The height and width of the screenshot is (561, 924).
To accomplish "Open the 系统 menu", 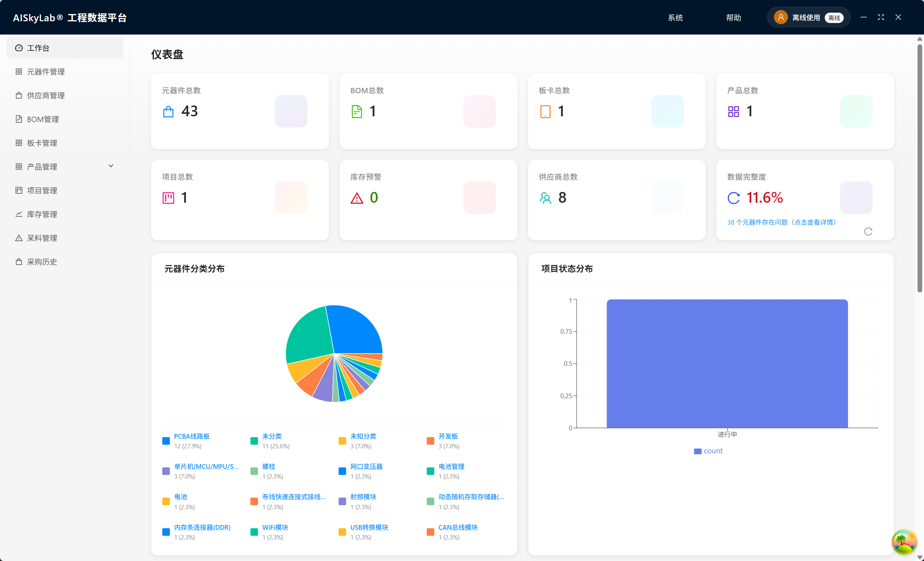I will tap(675, 18).
